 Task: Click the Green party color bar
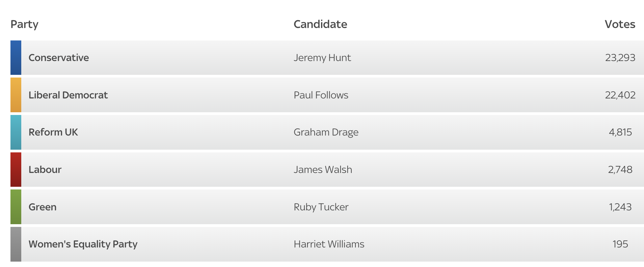point(16,207)
